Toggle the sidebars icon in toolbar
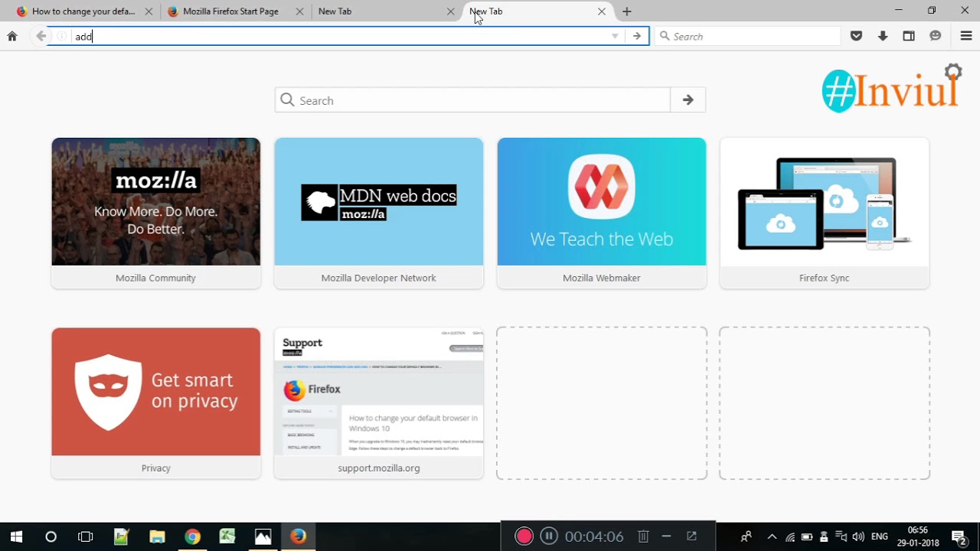The image size is (980, 551). coord(909,36)
